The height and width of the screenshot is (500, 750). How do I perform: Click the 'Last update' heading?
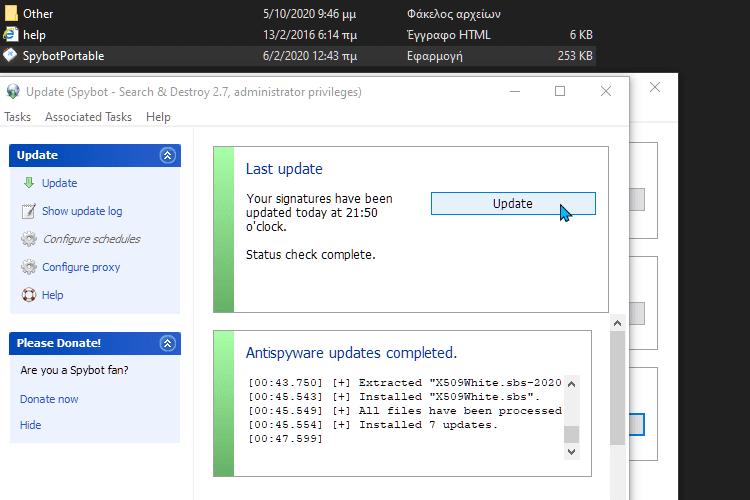[284, 169]
